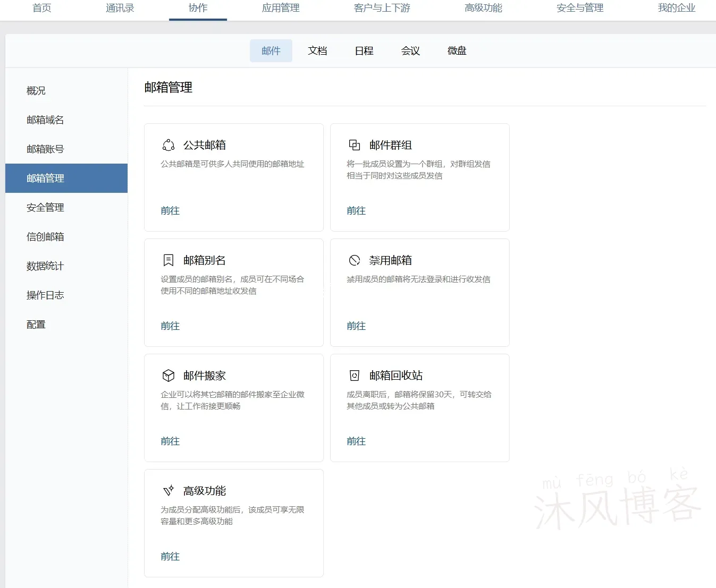Screen dimensions: 716x588
Task: Follow 前往 link in 邮件群组 card
Action: tap(356, 211)
